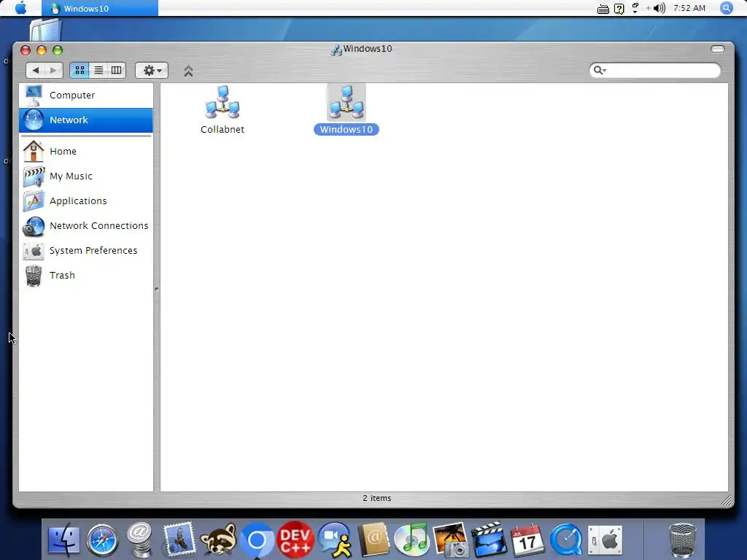Click the window resize grip corner
The height and width of the screenshot is (560, 747).
point(726,500)
